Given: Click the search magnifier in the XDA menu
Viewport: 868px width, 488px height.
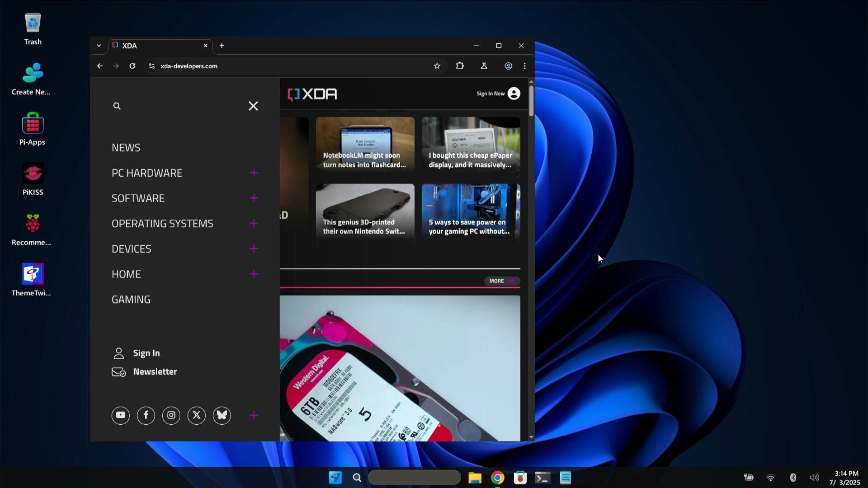Looking at the screenshot, I should click(117, 106).
